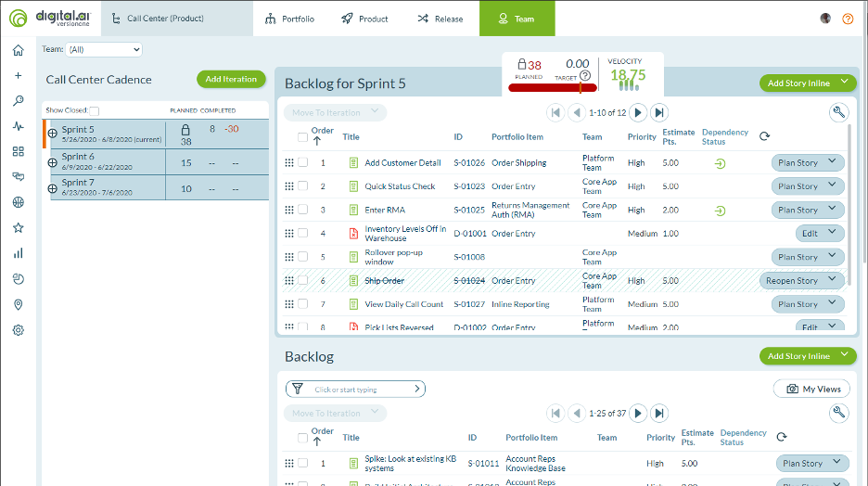This screenshot has width=868, height=486.
Task: Click Plan Story for Enter RMA
Action: pos(798,210)
